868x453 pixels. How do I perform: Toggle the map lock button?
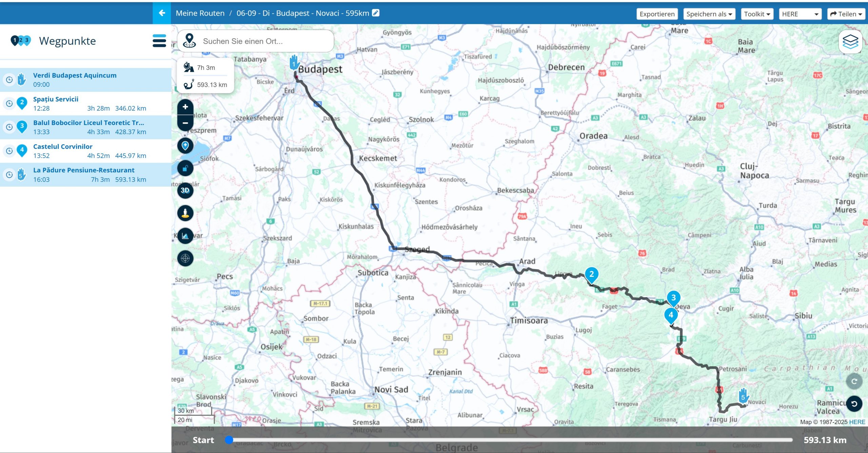tap(185, 168)
